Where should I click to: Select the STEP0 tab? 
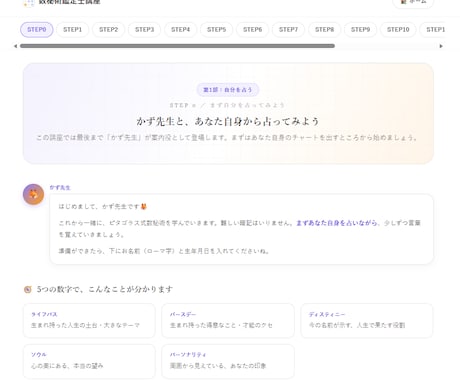[x=37, y=30]
